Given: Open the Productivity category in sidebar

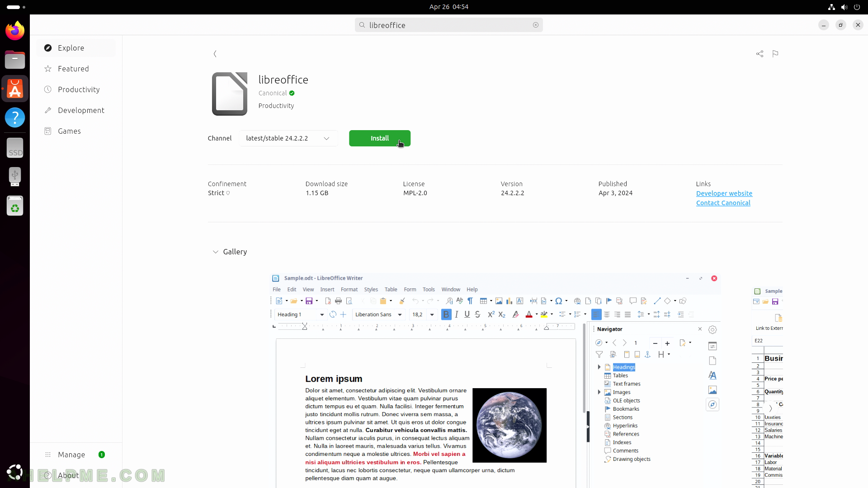Looking at the screenshot, I should pos(76,89).
